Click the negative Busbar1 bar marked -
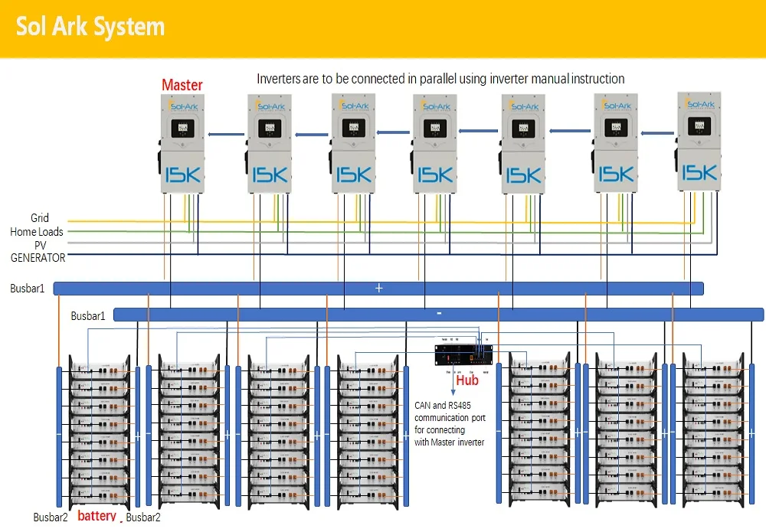 click(438, 314)
